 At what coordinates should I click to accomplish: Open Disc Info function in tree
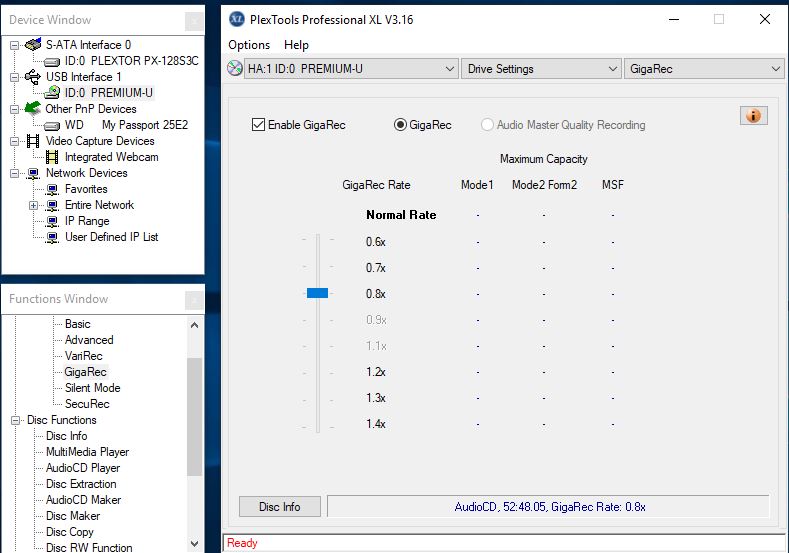click(66, 436)
